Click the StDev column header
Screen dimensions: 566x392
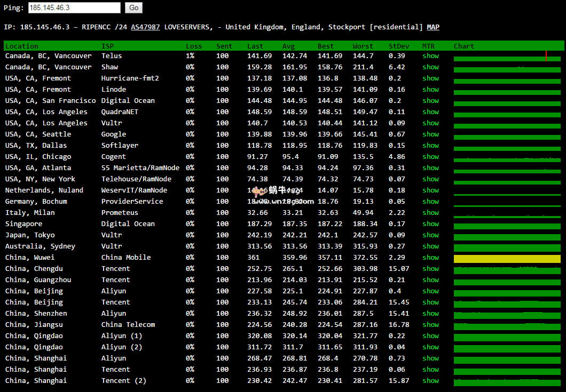pos(399,46)
